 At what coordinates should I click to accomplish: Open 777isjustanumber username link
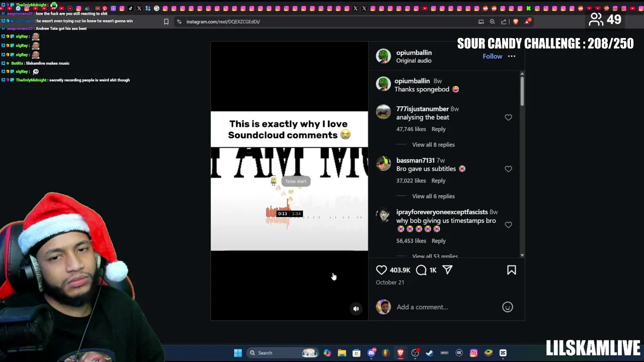pyautogui.click(x=422, y=109)
